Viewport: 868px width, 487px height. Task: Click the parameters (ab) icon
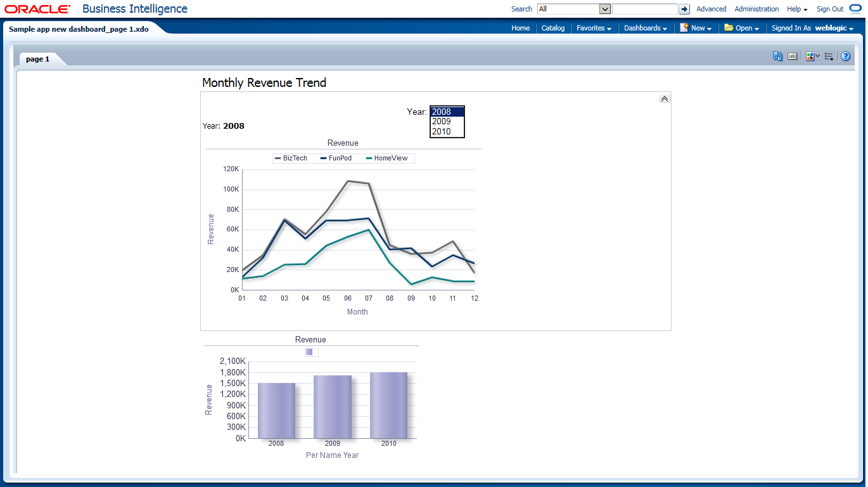(x=793, y=56)
